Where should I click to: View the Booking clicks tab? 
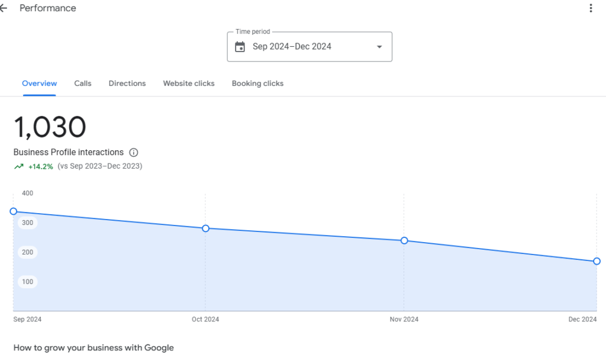click(x=257, y=83)
